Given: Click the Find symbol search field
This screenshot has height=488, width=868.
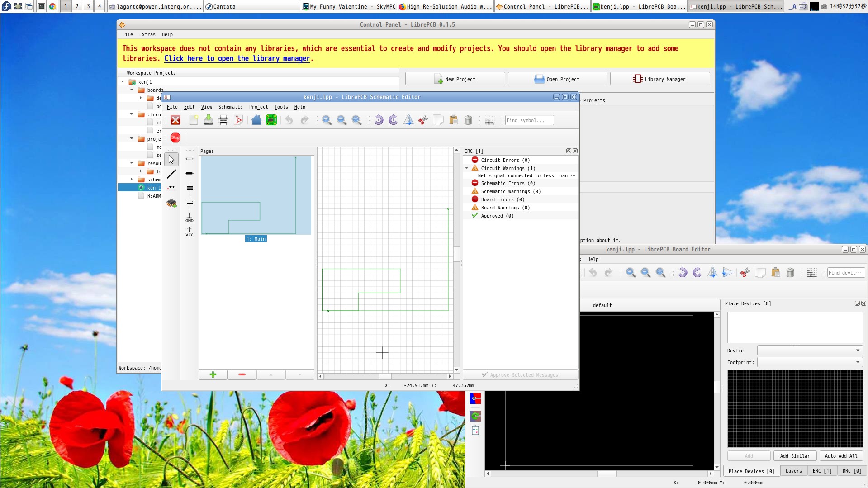Looking at the screenshot, I should [529, 120].
